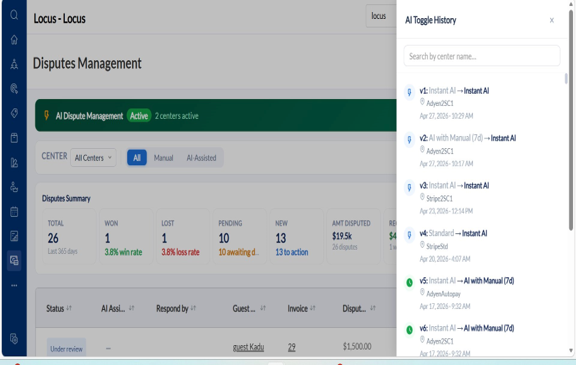The image size is (576, 365).
Task: Click the lightbulb icon on the AI Dispute Management banner
Action: pos(47,115)
